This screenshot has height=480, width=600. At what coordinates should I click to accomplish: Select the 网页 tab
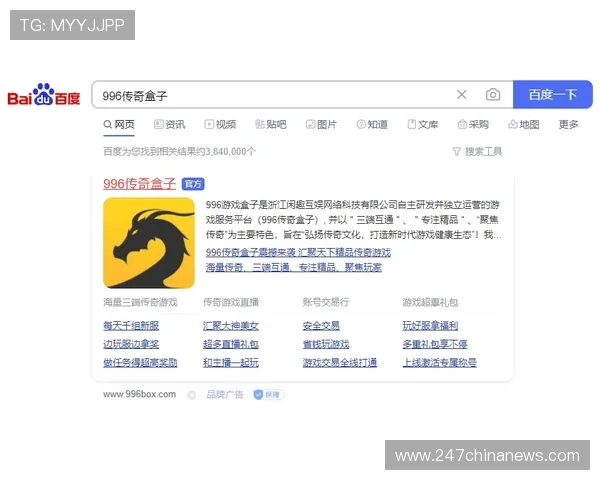click(119, 124)
